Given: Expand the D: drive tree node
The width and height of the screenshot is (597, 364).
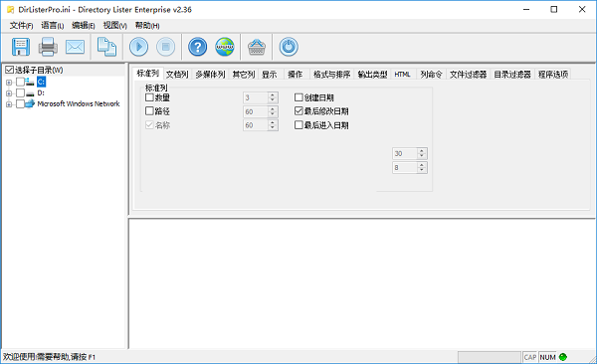Looking at the screenshot, I should [x=9, y=93].
